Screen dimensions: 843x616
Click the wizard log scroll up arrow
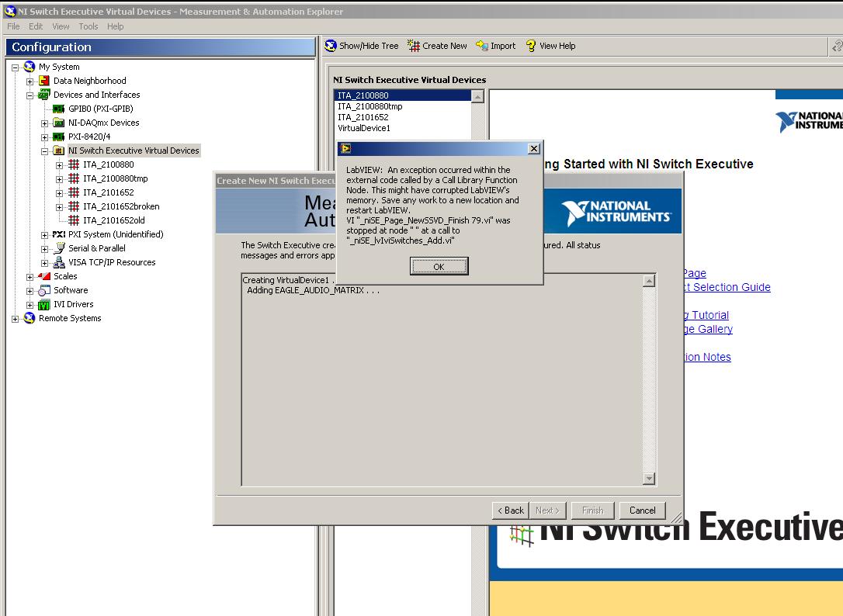649,281
